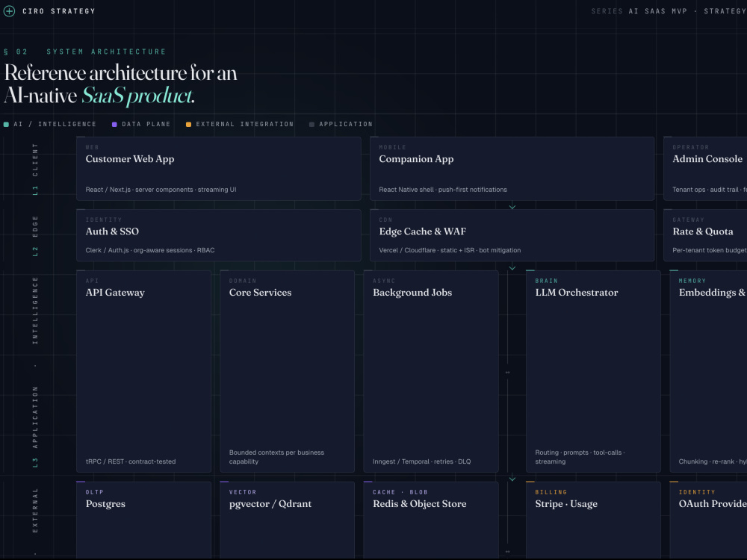Click 'tRPC / REST · contract-tested' text
747x560 pixels.
131,461
